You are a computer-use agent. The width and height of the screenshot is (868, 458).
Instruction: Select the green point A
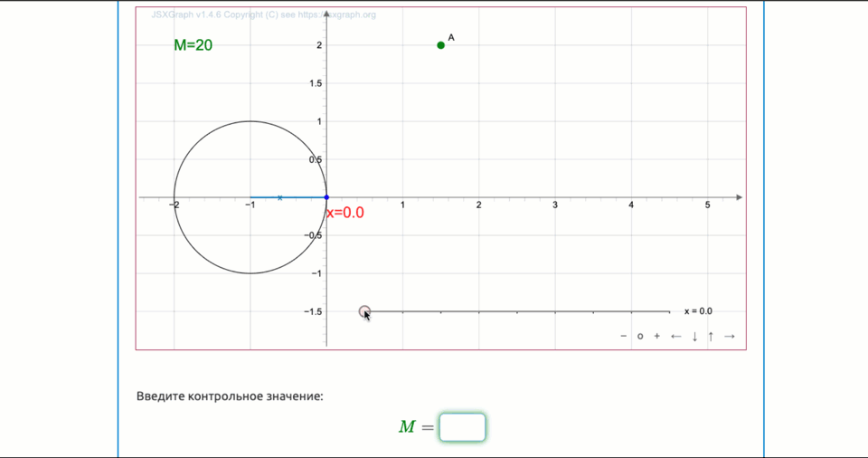pos(440,45)
